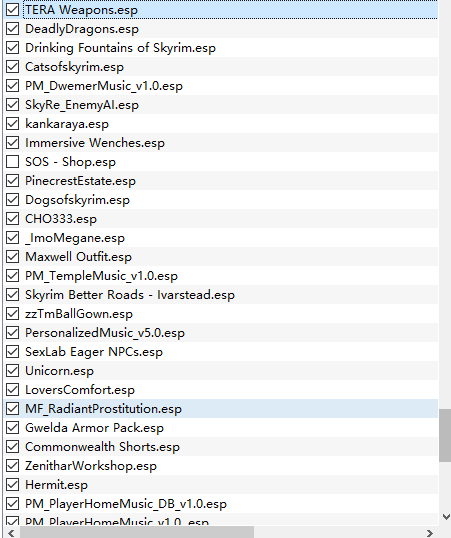Select the TERA Weapons.esp row text
This screenshot has width=451, height=538.
[x=81, y=10]
